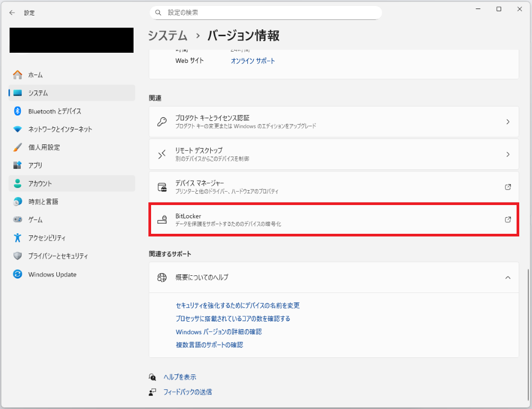Click the back arrow in settings header
Screen dimensions: 532x409
pos(12,13)
